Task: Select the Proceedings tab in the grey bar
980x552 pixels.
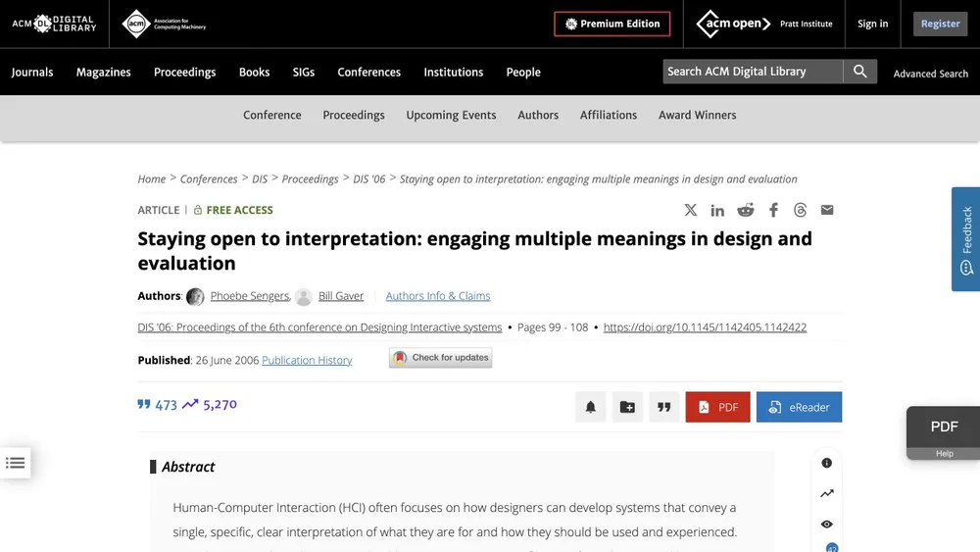Action: (353, 115)
